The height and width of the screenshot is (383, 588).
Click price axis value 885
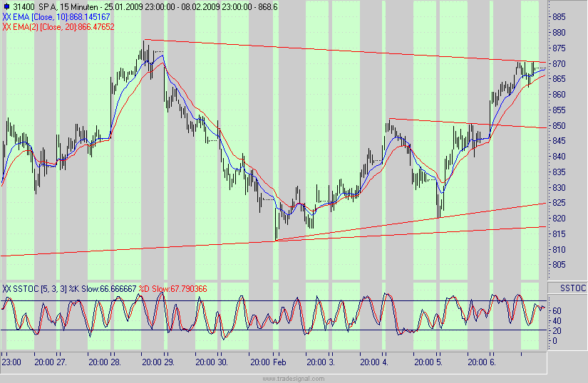point(559,17)
